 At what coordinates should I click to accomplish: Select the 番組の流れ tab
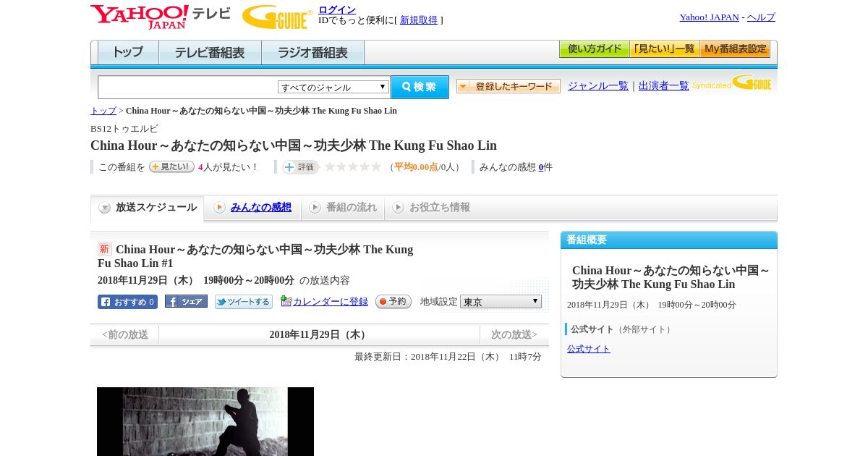pyautogui.click(x=343, y=208)
